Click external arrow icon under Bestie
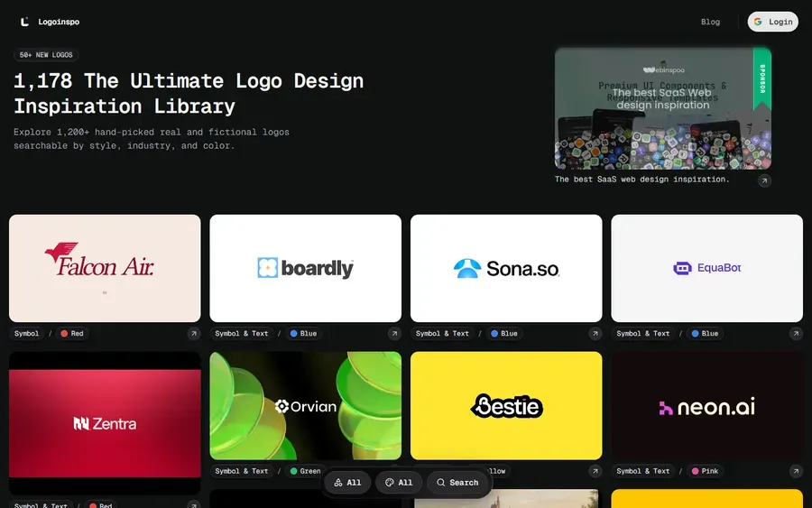The height and width of the screenshot is (508, 812). coord(595,471)
